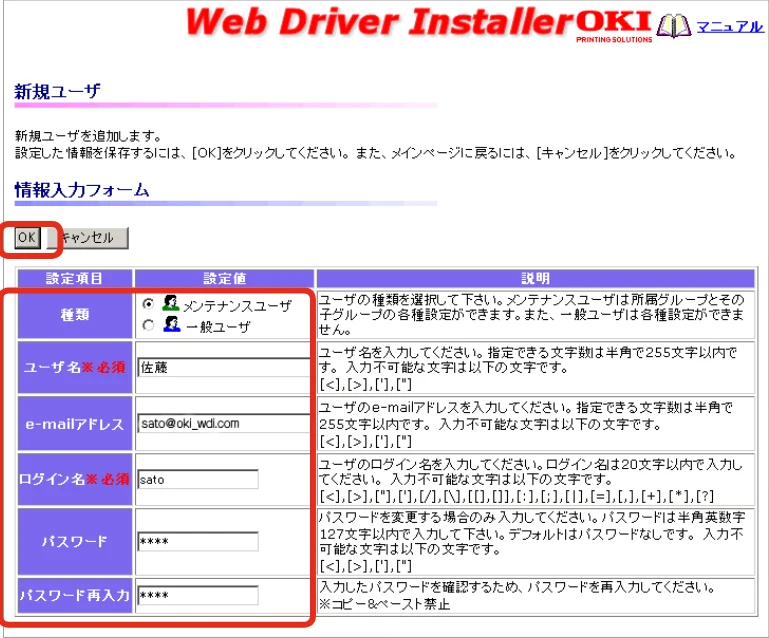Click the 一般ユーザ label text
The width and height of the screenshot is (769, 638).
(219, 327)
